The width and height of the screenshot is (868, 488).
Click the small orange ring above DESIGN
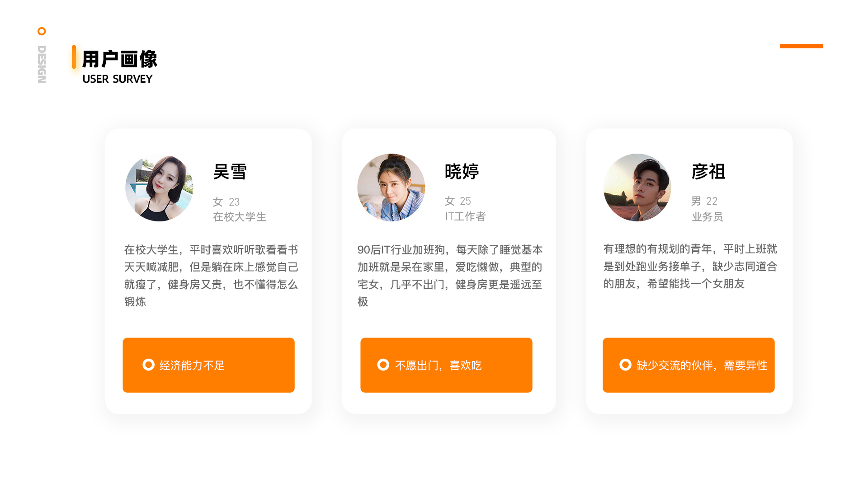[x=42, y=31]
